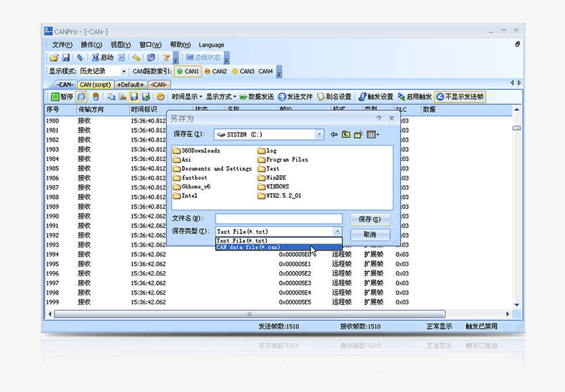
Task: Expand the 保存在 SYSTEM (C:) dropdown
Action: (319, 134)
